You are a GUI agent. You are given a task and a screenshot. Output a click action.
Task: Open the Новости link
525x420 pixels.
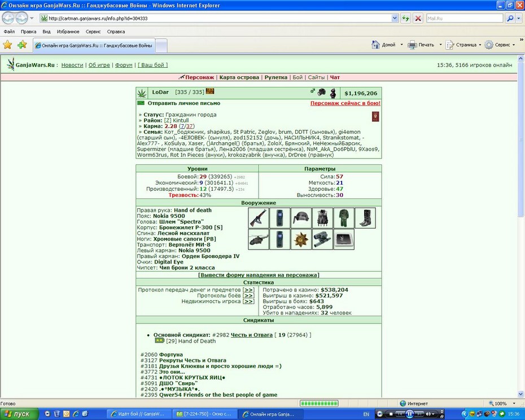tap(72, 65)
